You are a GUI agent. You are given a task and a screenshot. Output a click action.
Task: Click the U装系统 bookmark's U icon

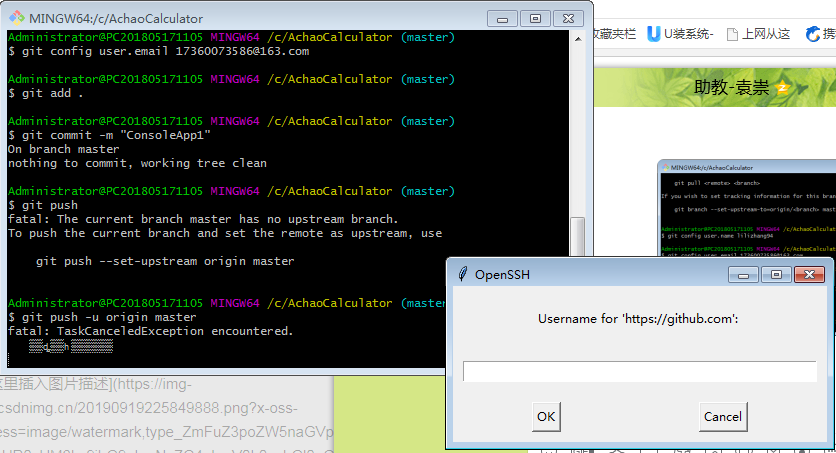[x=654, y=34]
